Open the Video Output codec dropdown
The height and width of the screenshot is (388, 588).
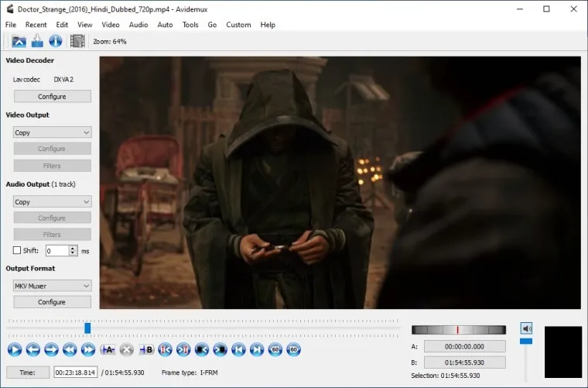point(52,132)
